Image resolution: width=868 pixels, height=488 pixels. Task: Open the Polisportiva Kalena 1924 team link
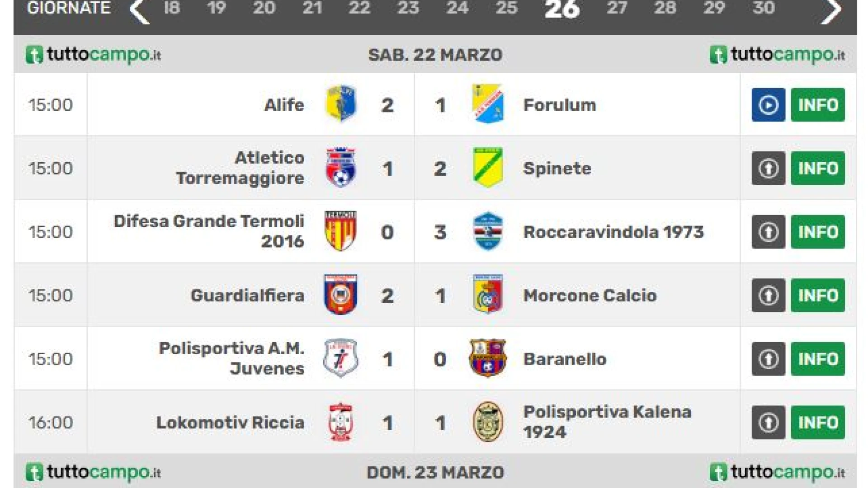[x=607, y=422]
